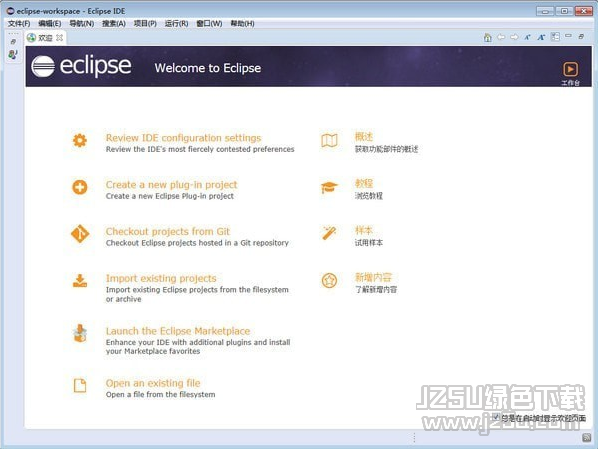Click the forward navigation arrow

(514, 37)
